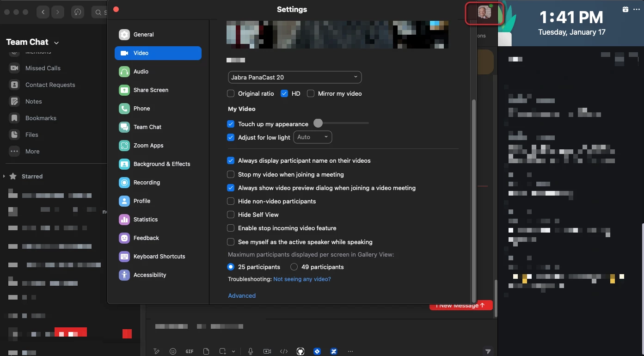The height and width of the screenshot is (356, 644).
Task: Open Background & Effects settings icon
Action: pos(124,164)
